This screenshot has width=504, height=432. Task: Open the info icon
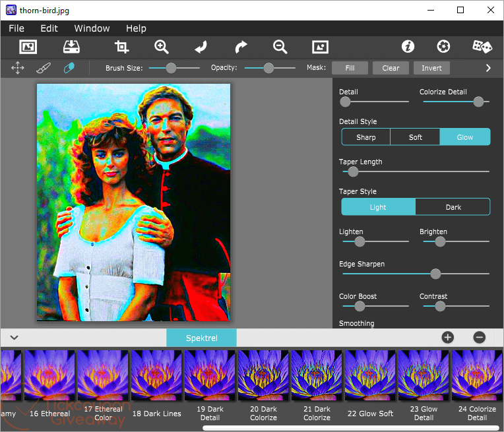tap(408, 47)
